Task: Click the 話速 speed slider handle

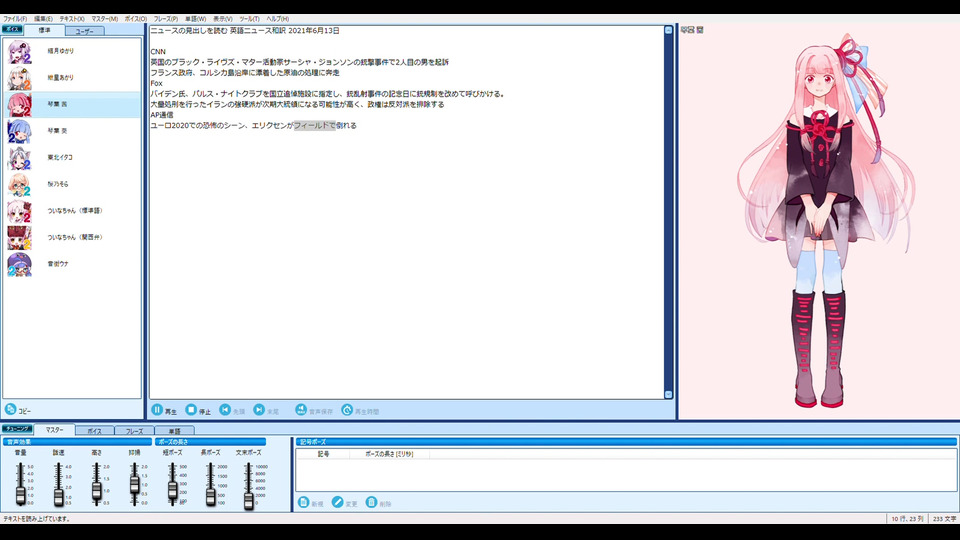Action: [x=59, y=497]
